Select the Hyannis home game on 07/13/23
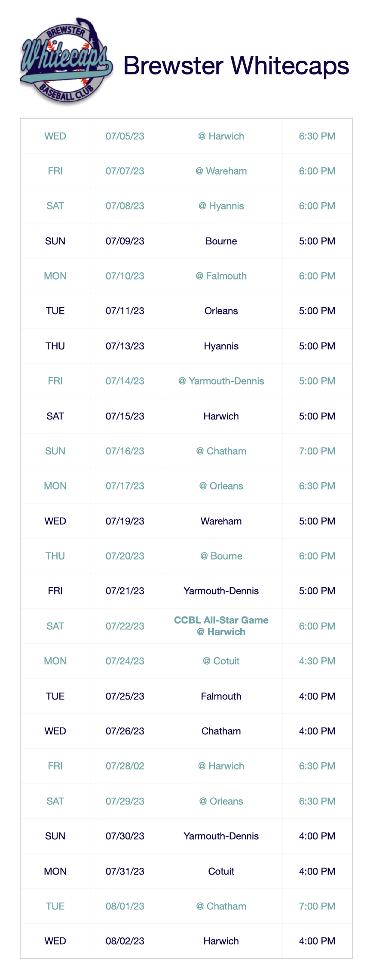 click(221, 346)
